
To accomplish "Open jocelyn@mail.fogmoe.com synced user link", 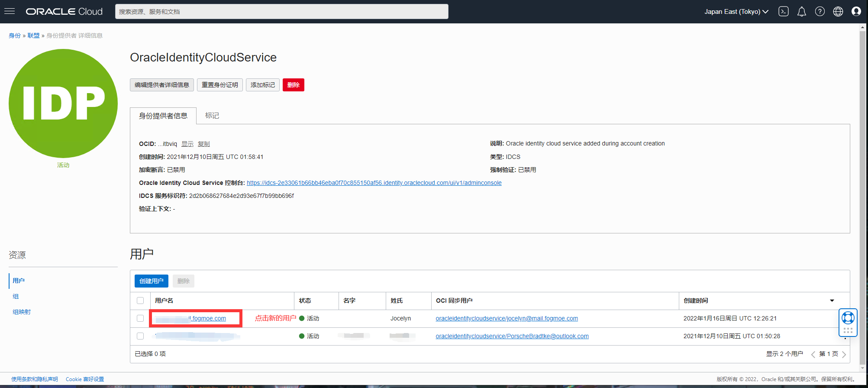I will pos(507,318).
